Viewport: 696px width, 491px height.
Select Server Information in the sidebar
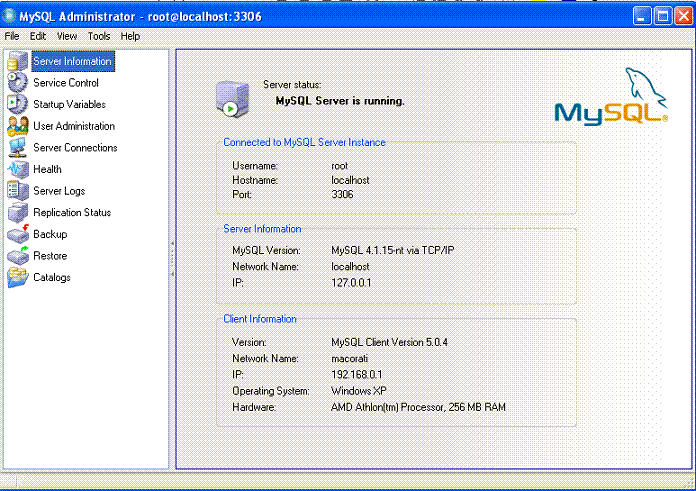(72, 61)
